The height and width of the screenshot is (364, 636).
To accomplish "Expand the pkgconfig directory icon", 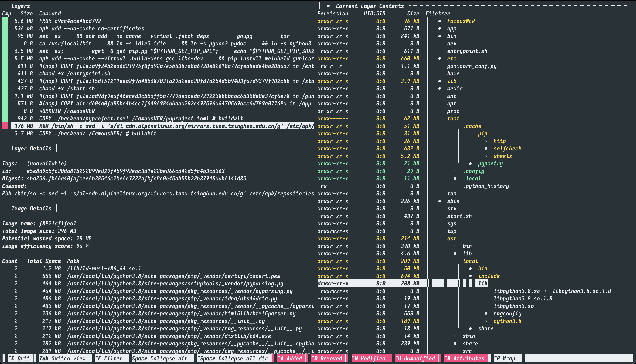I will tap(486, 313).
